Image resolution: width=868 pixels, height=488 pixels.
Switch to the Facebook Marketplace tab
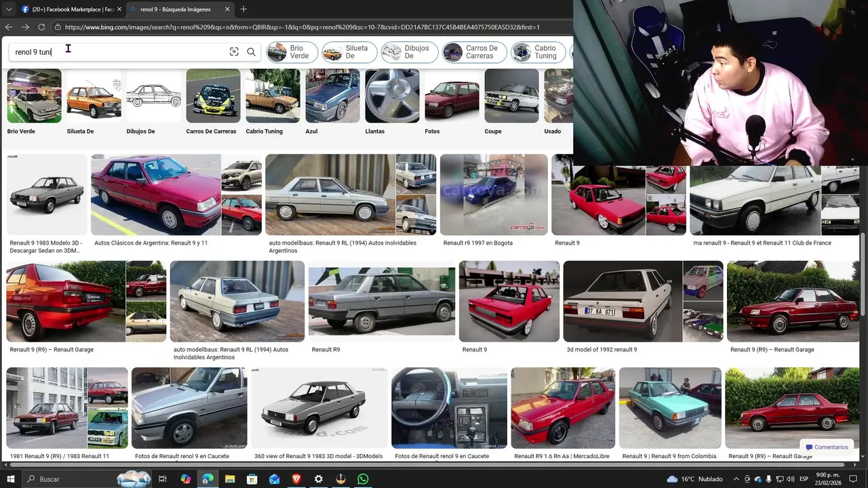71,9
